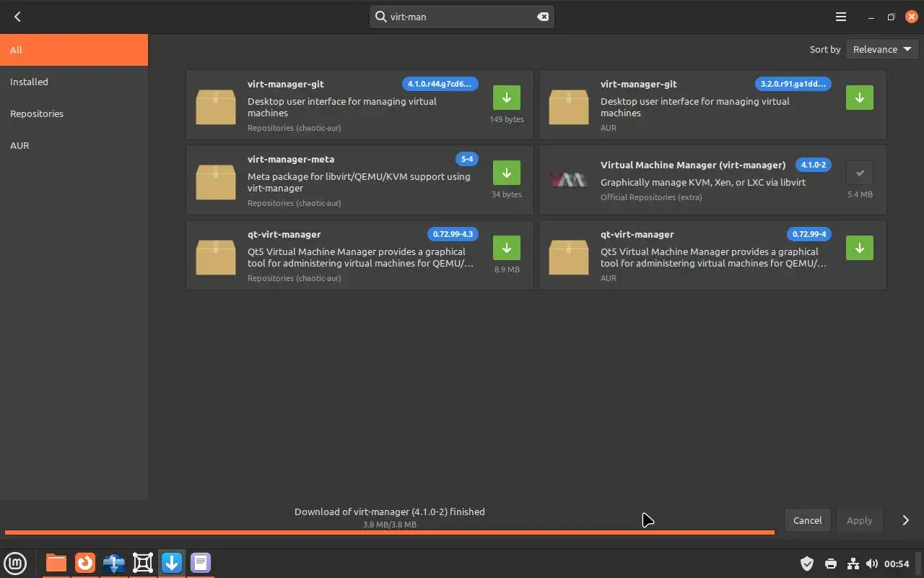Screen dimensions: 924x578
Task: Click the Apply button
Action: click(859, 520)
